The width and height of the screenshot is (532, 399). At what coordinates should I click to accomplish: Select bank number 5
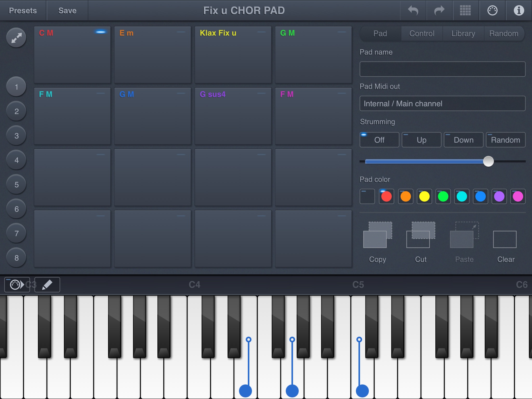click(16, 184)
